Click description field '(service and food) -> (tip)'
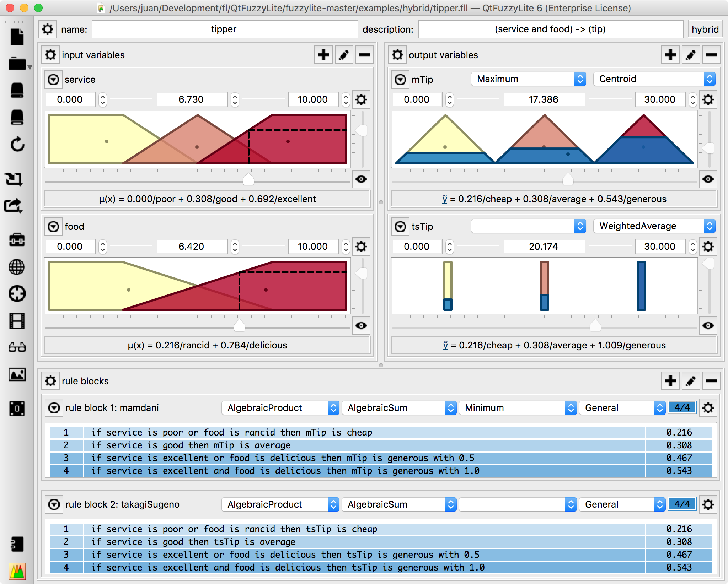 pyautogui.click(x=551, y=29)
